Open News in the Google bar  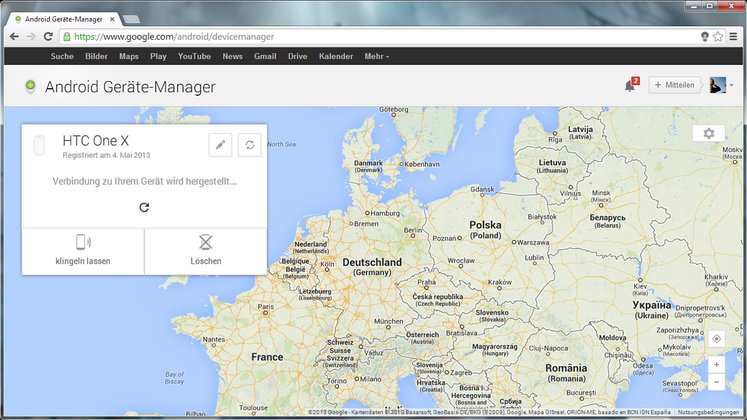pos(232,56)
